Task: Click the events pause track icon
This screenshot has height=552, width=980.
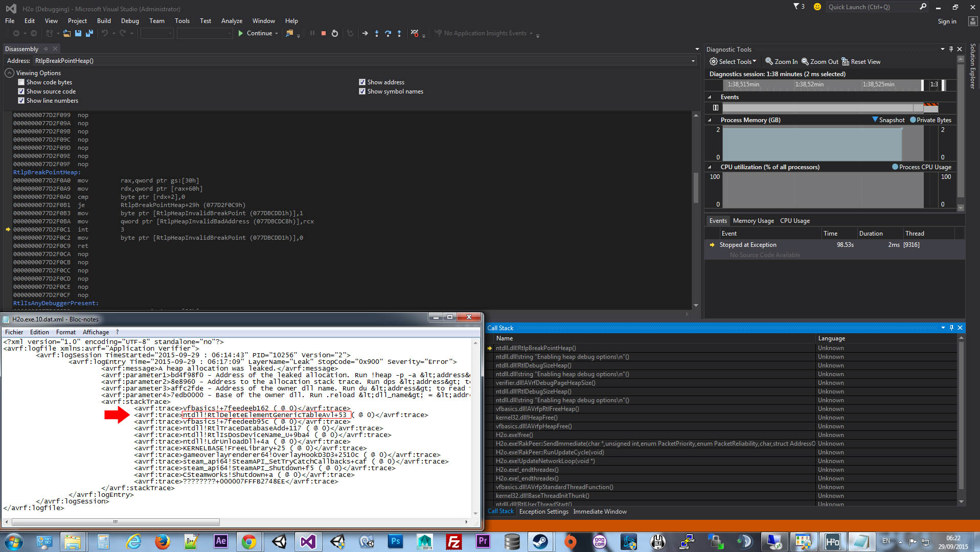Action: point(715,108)
